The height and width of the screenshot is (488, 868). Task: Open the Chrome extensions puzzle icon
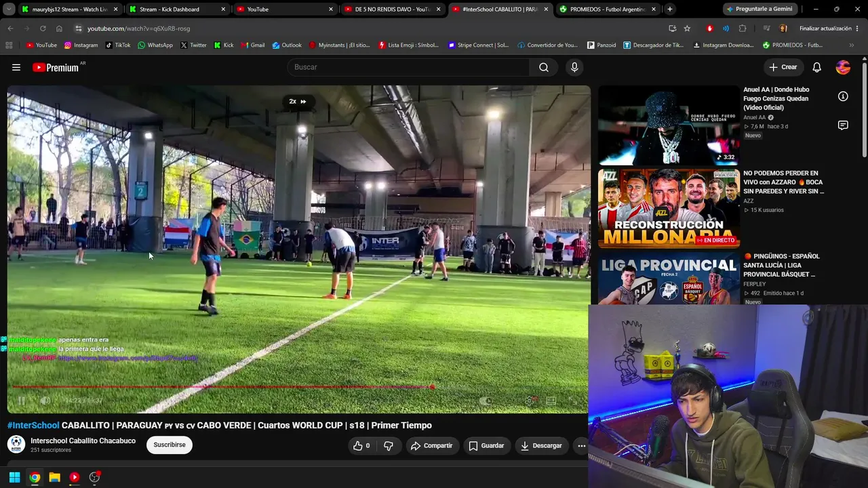[x=743, y=28]
